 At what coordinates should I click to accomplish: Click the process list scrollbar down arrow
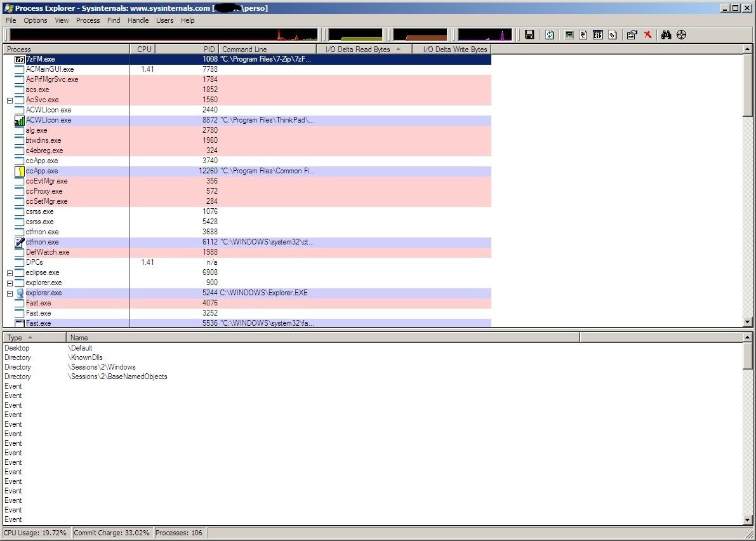(747, 322)
